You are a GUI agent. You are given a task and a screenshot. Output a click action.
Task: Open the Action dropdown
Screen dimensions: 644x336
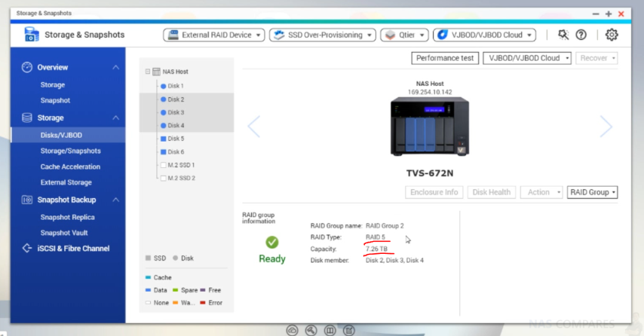coord(541,192)
